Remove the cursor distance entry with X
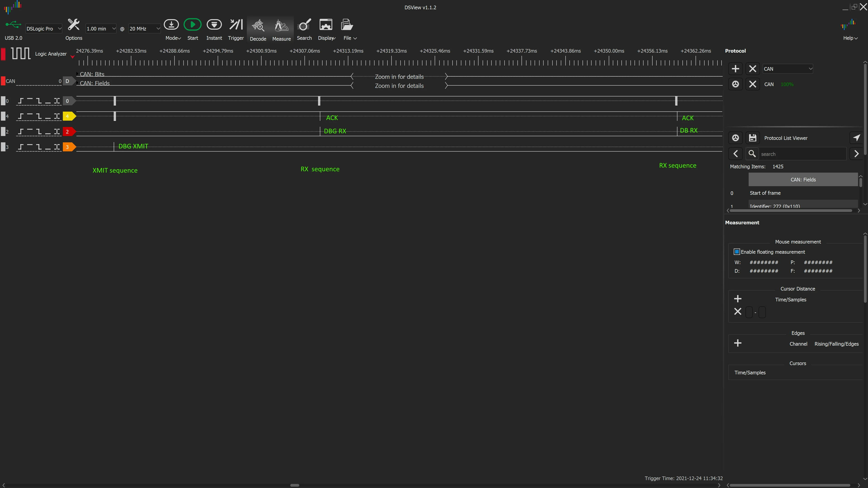The height and width of the screenshot is (488, 868). click(738, 312)
